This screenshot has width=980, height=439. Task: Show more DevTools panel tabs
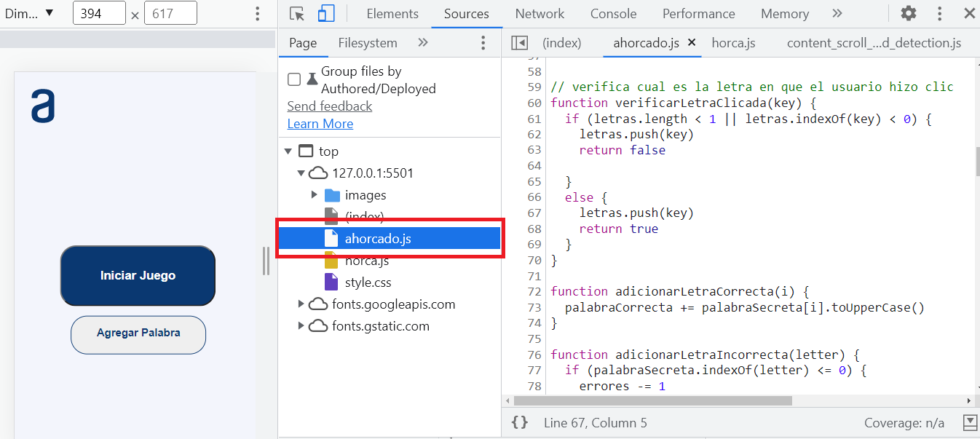click(x=837, y=14)
